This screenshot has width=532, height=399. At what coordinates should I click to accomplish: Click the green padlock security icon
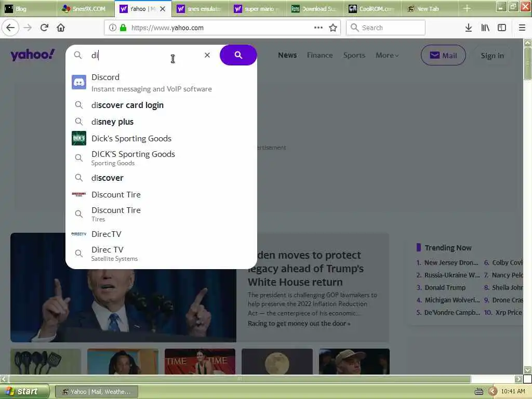click(x=123, y=28)
